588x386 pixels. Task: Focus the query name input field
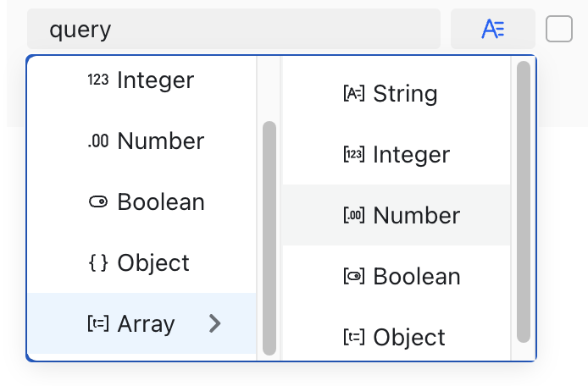[234, 29]
